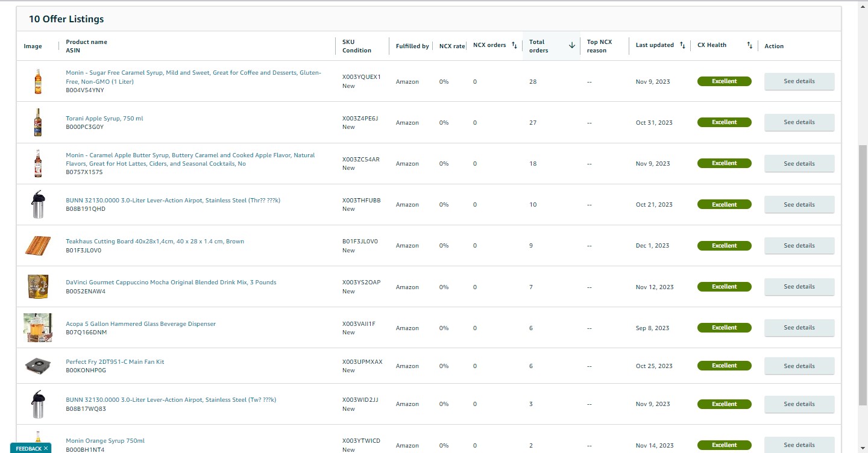Viewport: 868px width, 453px height.
Task: Sort by NCX orders column arrows
Action: 514,45
